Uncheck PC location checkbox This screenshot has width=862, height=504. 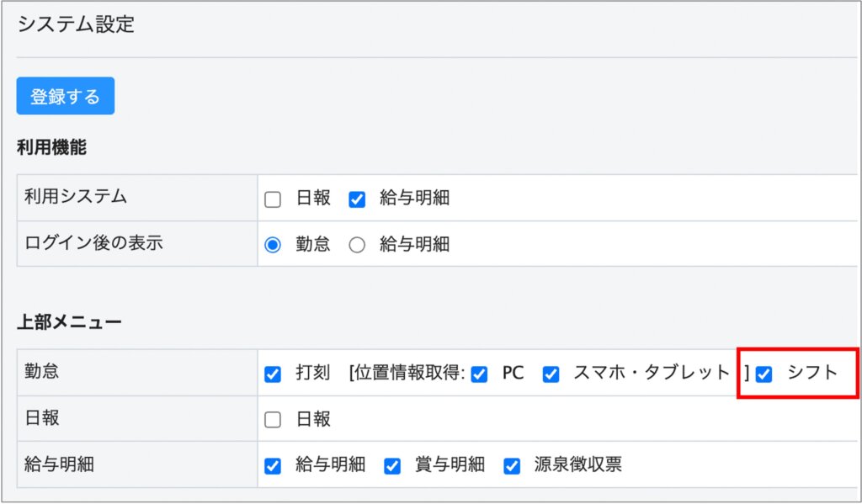pos(479,374)
